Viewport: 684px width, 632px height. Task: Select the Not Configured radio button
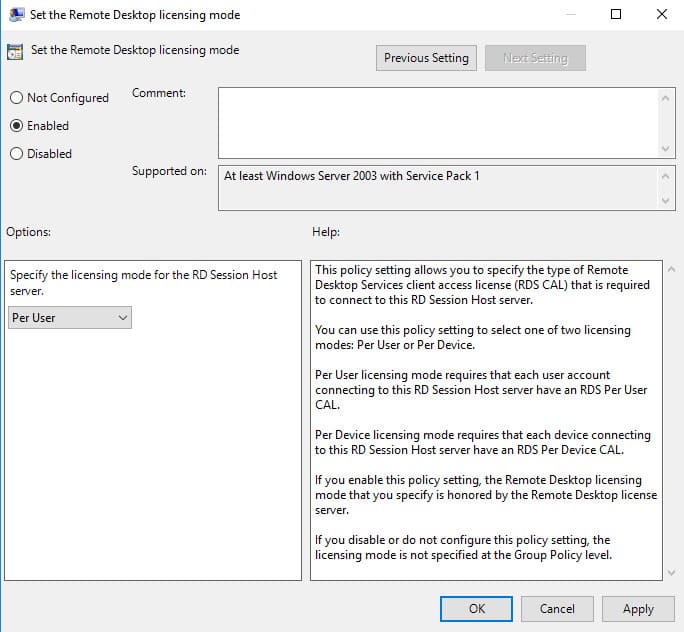tap(16, 98)
